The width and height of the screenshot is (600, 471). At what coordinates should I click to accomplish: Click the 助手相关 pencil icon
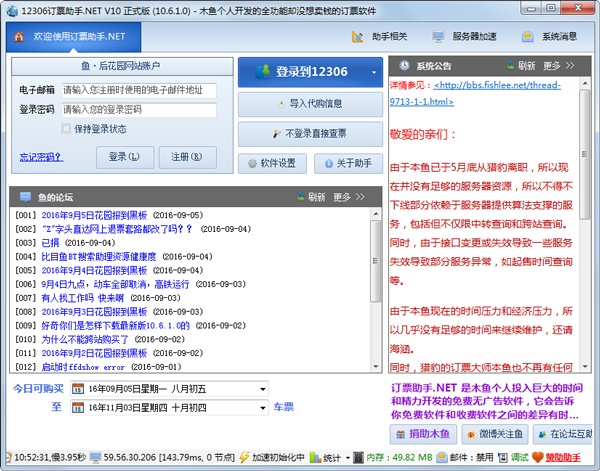click(x=357, y=37)
